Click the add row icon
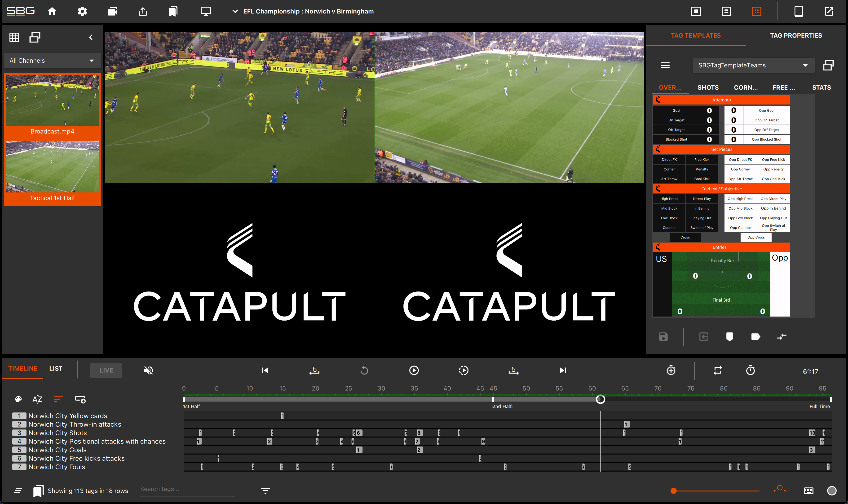Viewport: 848px width, 504px height. 80,399
